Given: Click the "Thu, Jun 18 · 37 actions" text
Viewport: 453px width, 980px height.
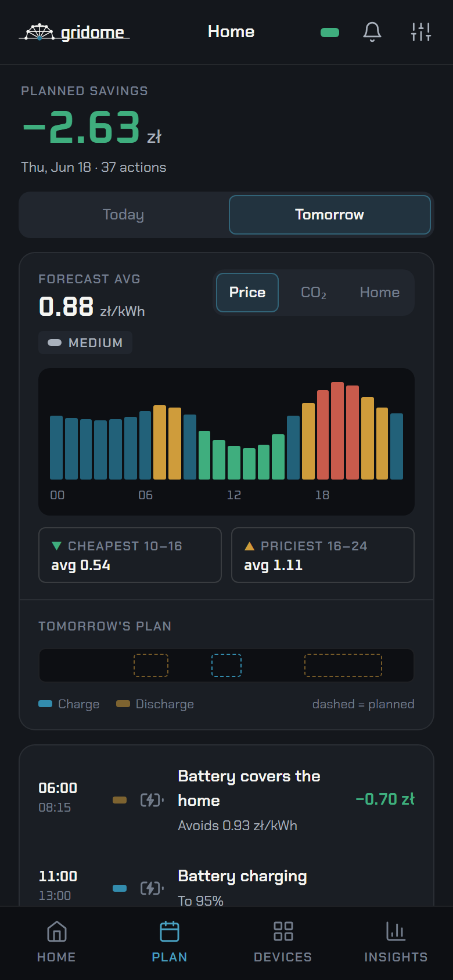Looking at the screenshot, I should click(x=94, y=167).
